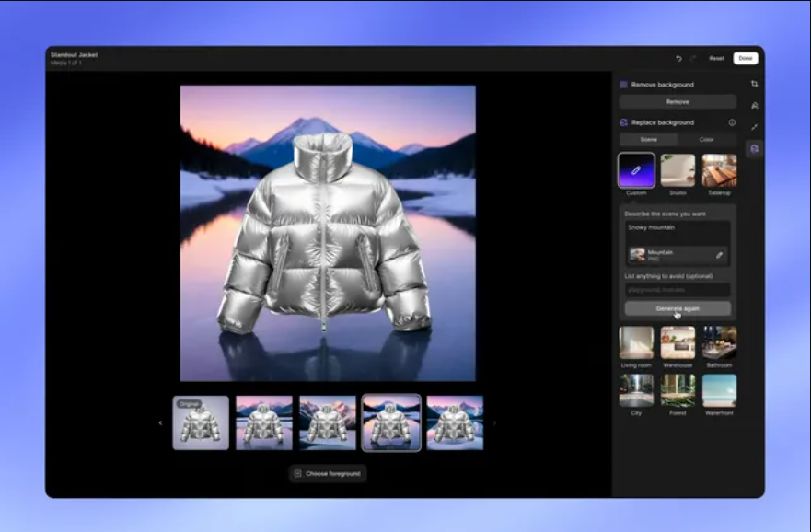
Task: Click the Remove background heading
Action: [x=663, y=85]
